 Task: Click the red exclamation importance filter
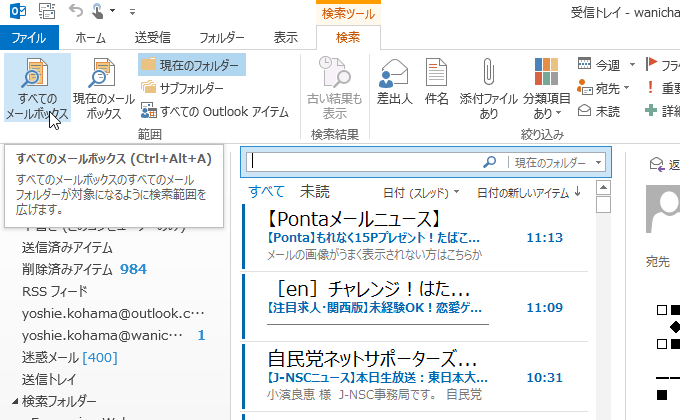point(650,87)
